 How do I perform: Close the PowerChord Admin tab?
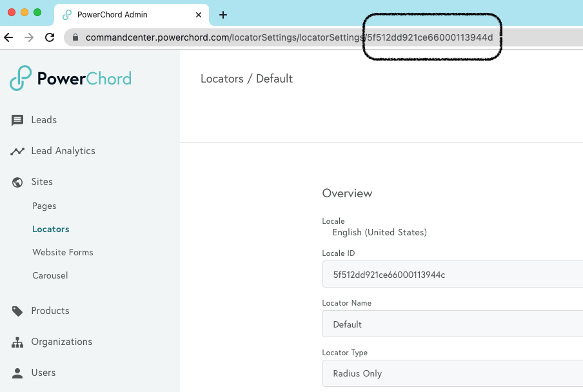pos(199,14)
